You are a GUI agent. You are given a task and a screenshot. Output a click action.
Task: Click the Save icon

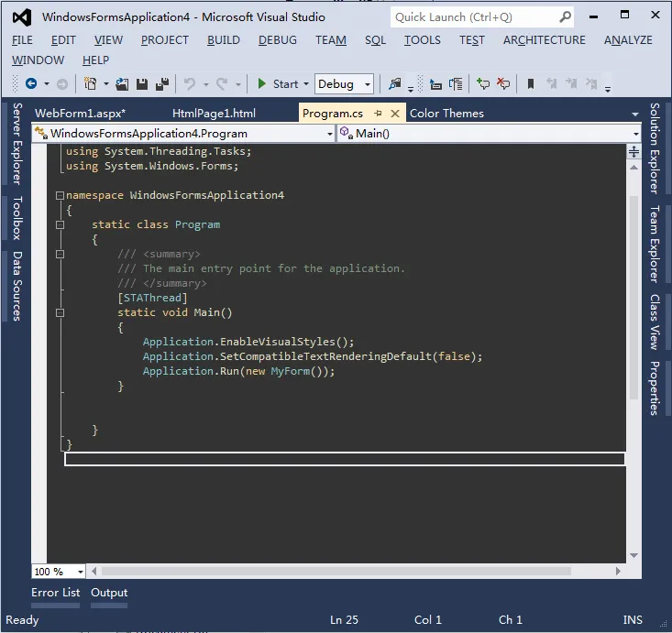142,84
